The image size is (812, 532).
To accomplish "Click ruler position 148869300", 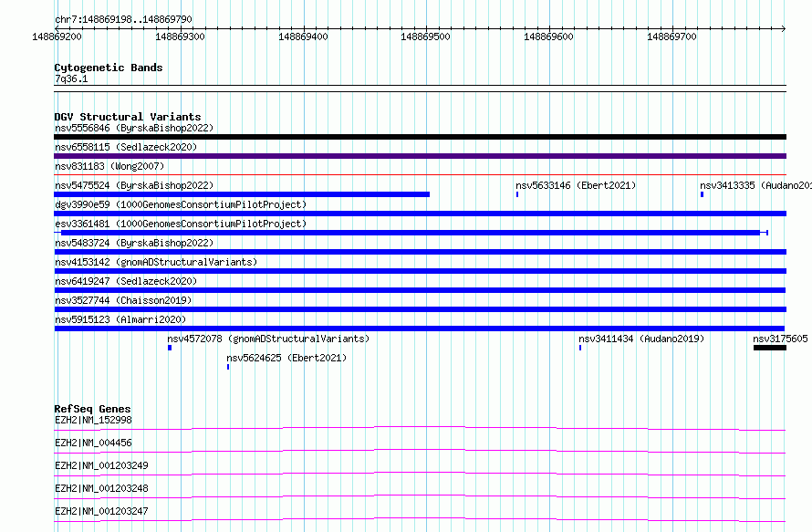I will click(x=180, y=37).
